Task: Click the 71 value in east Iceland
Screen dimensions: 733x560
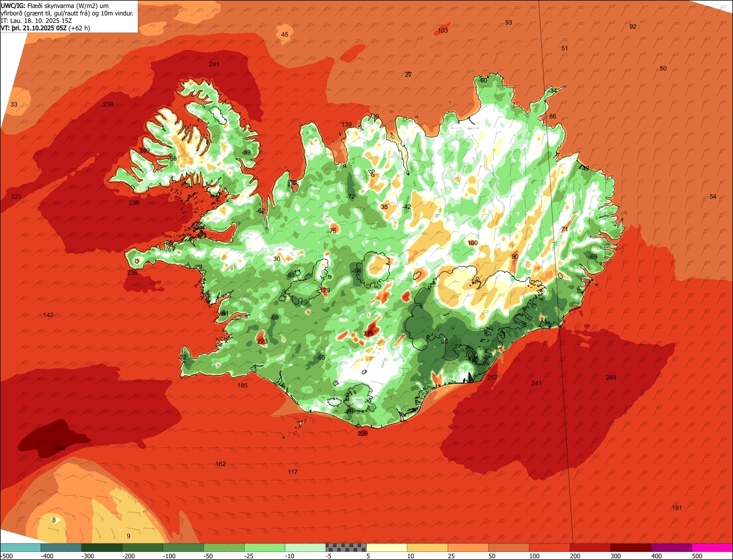Action: coord(565,229)
